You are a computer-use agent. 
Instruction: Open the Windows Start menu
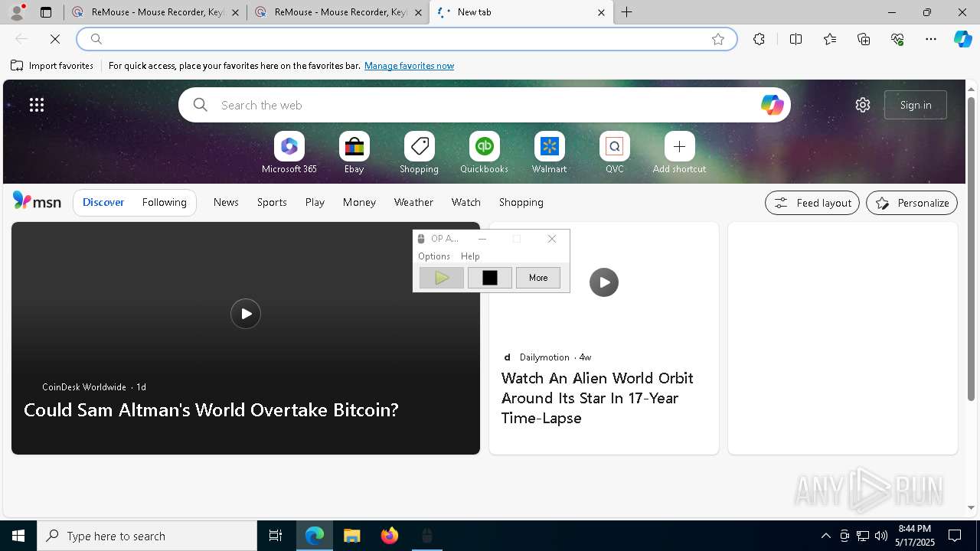click(18, 536)
